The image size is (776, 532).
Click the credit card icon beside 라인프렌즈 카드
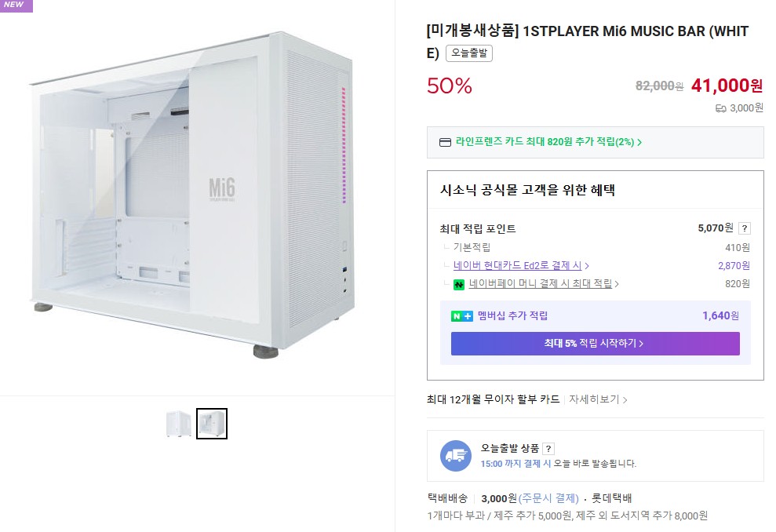tap(445, 143)
